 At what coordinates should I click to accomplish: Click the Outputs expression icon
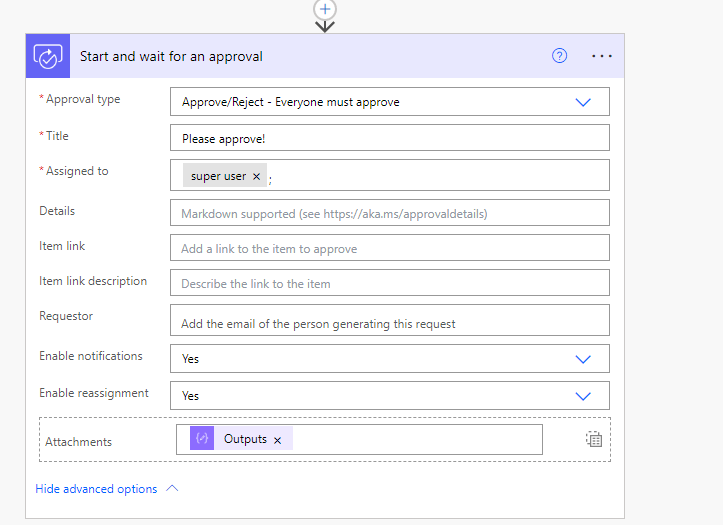[202, 438]
